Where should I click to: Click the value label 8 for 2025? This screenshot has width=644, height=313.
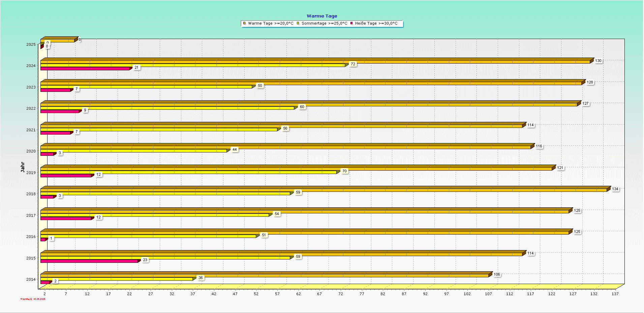(80, 40)
